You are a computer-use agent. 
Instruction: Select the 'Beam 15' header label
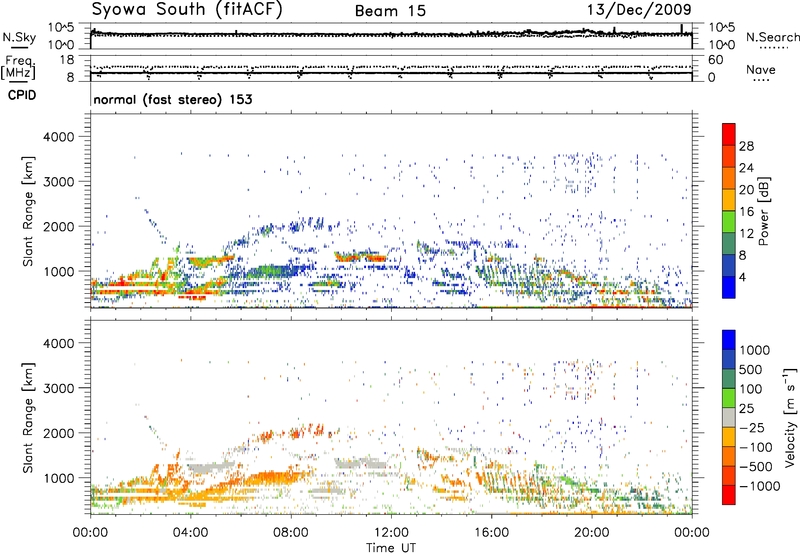pos(390,11)
